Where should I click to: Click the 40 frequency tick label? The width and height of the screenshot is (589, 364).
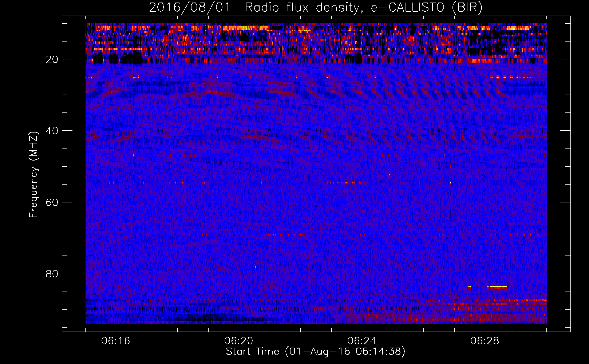[x=52, y=131]
